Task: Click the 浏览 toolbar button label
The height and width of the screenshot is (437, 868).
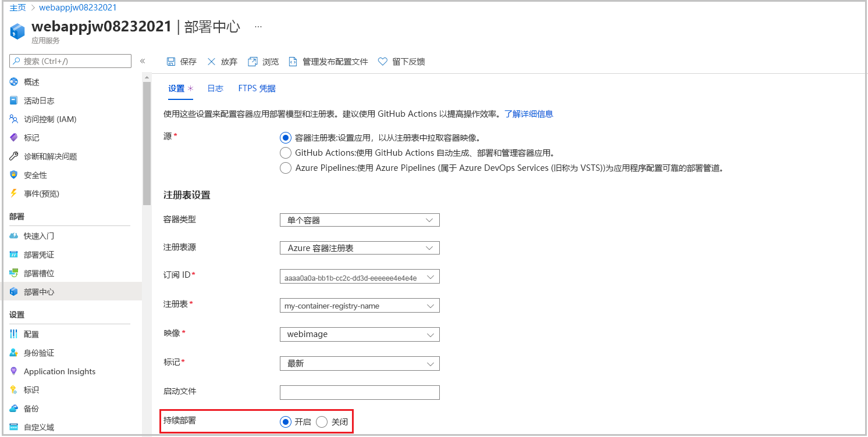Action: tap(271, 62)
